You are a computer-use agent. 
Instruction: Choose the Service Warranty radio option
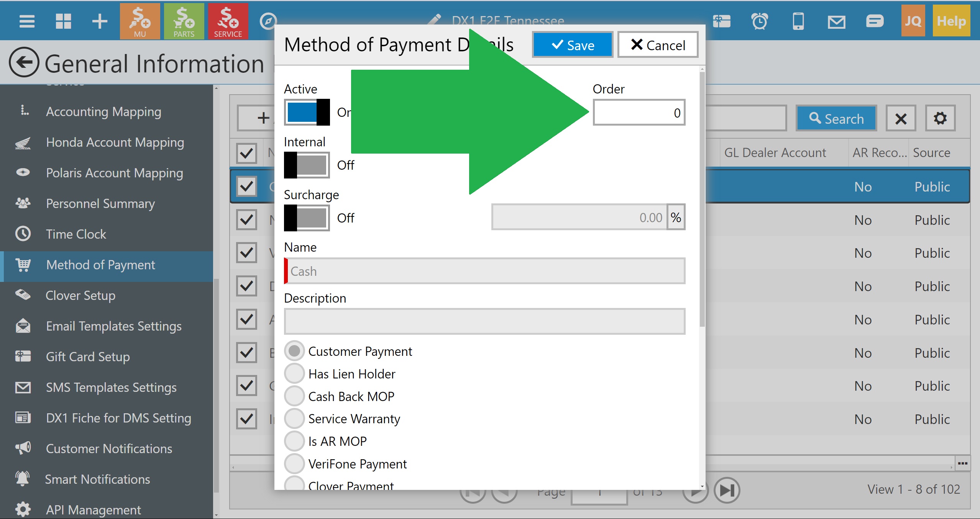[x=294, y=418]
